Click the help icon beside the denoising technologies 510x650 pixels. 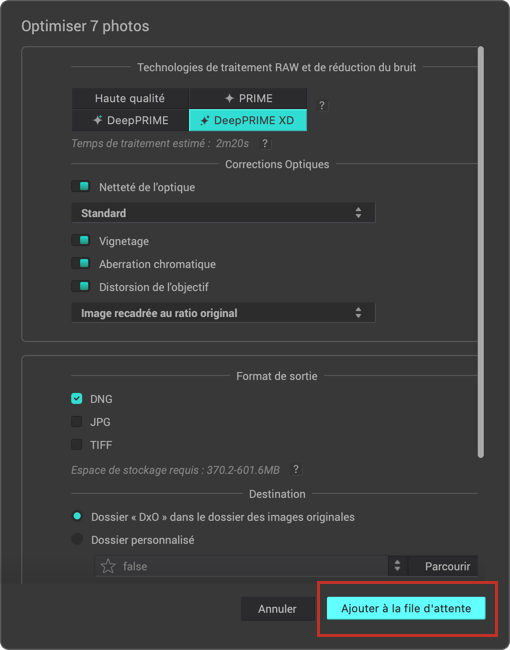[322, 106]
